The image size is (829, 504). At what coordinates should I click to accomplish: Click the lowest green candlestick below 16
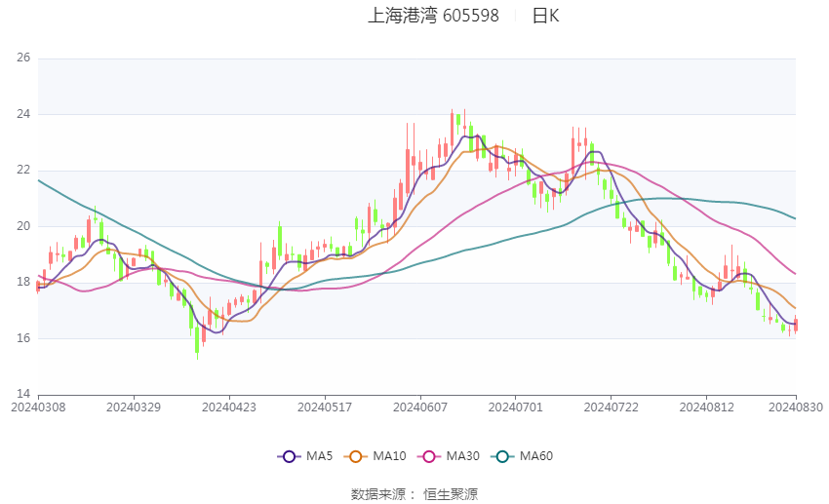(x=197, y=339)
